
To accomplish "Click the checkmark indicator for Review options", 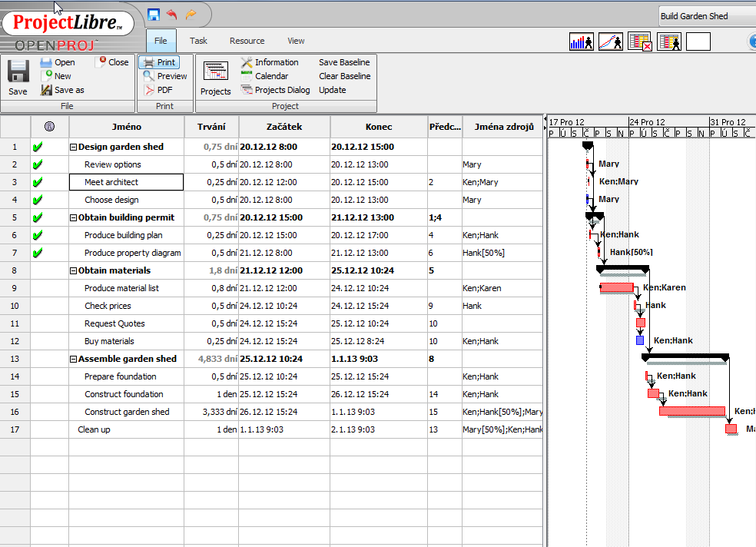I will pyautogui.click(x=38, y=164).
